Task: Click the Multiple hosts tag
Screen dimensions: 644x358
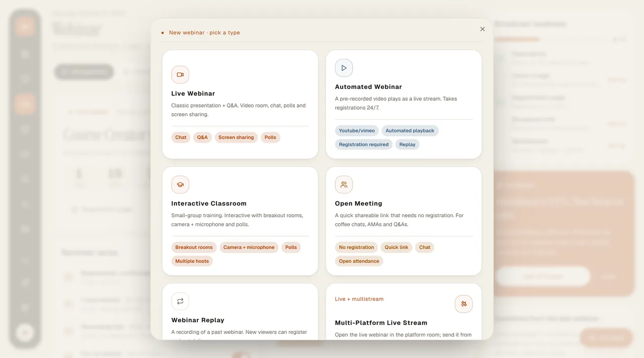Action: [x=192, y=261]
